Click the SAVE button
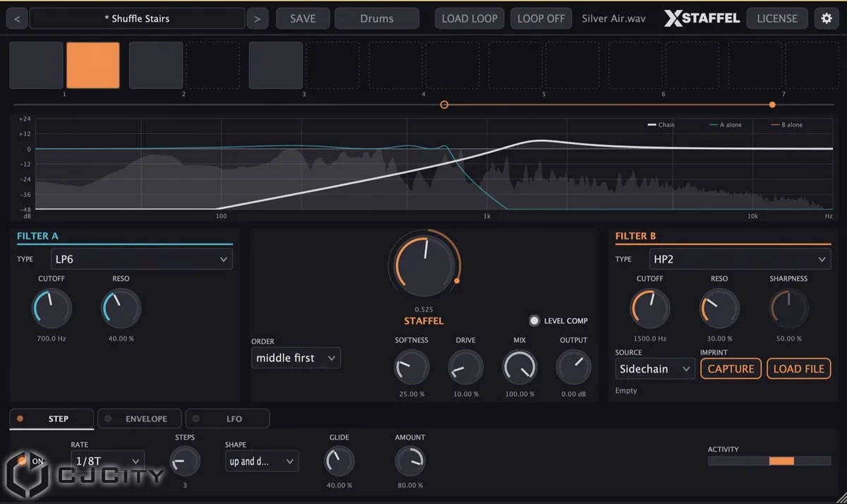The width and height of the screenshot is (847, 504). point(303,18)
